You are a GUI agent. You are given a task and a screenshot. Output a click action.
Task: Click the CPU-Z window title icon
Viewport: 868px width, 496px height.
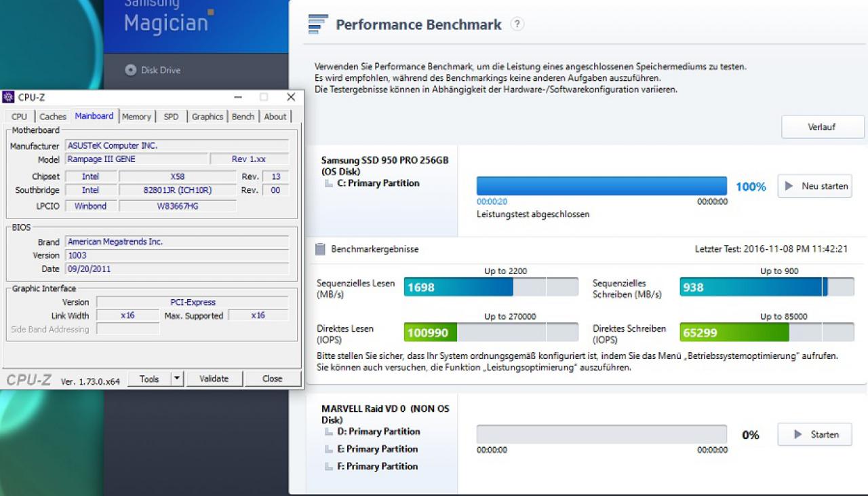coord(9,97)
